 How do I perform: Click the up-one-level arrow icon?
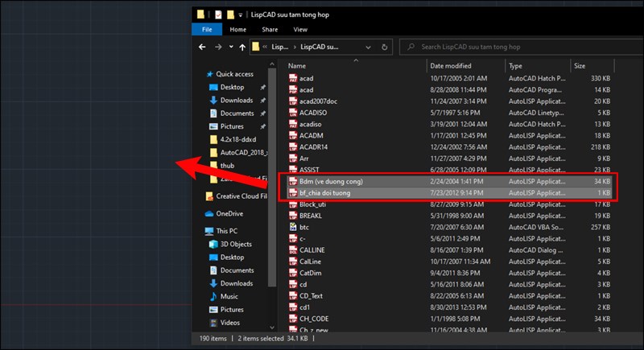(242, 47)
